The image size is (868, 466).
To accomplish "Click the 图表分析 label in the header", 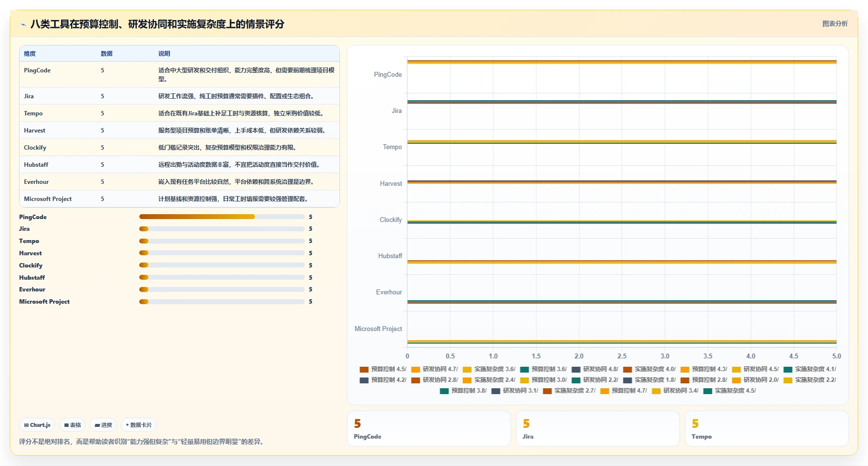I will tap(835, 23).
